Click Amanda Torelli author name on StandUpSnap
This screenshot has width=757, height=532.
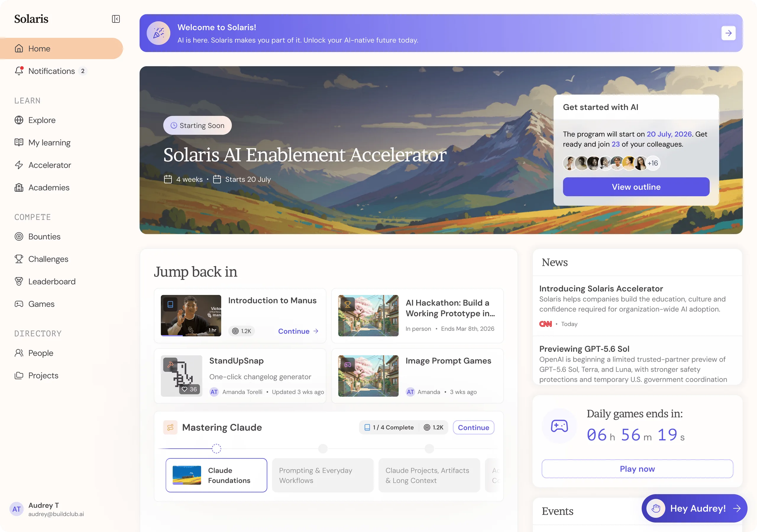242,392
